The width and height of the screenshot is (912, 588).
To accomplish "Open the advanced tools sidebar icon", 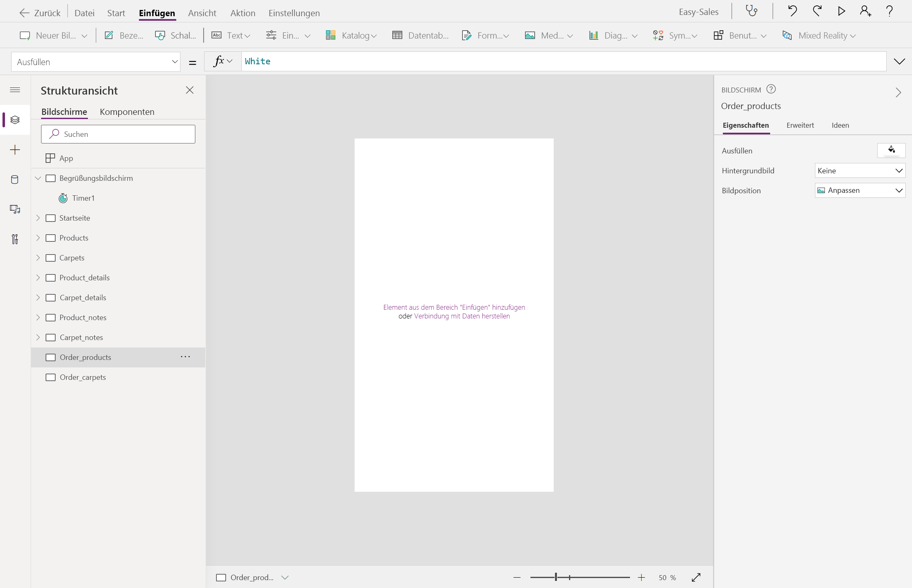I will [x=15, y=239].
